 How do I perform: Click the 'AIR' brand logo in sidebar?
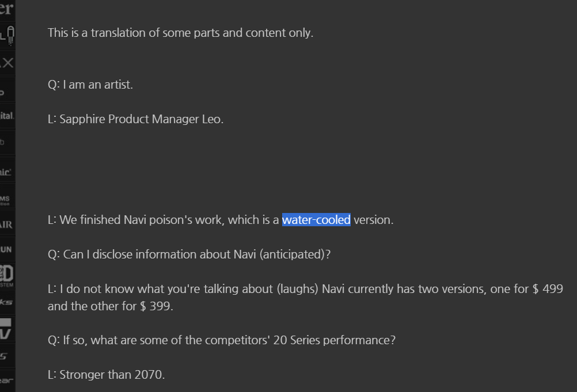pos(6,224)
